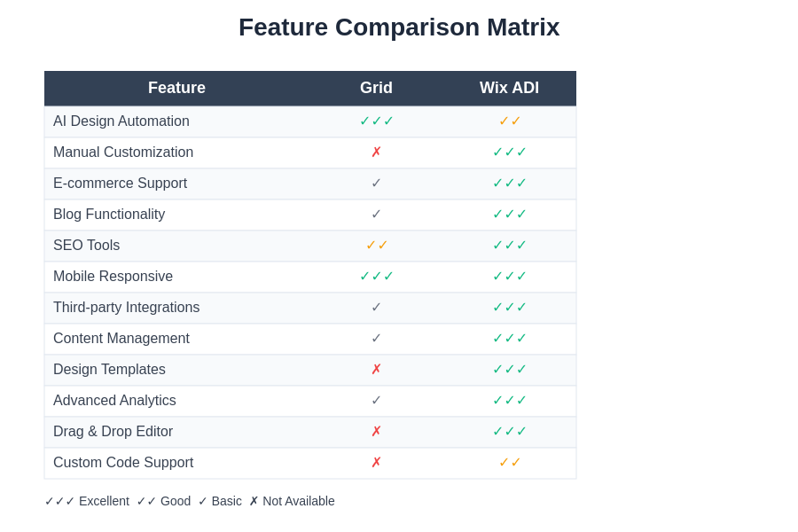Click the Third-party Integrations row label
This screenshot has width=798, height=532.
[x=126, y=308]
